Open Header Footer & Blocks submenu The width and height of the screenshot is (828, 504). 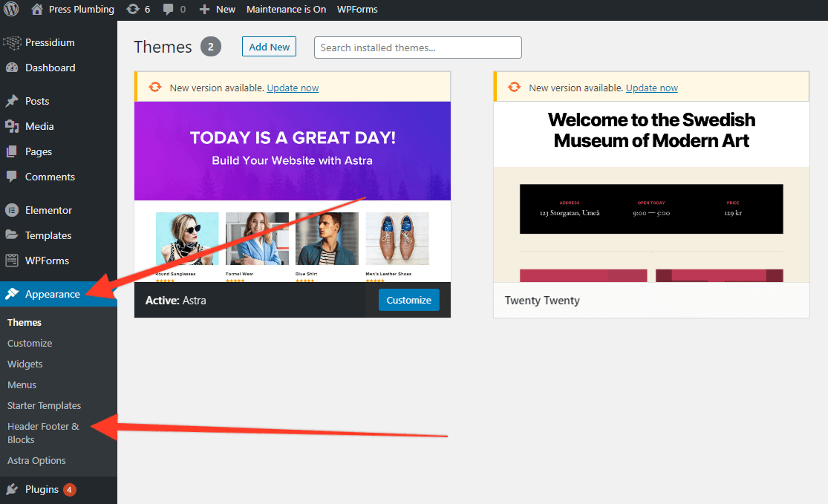click(43, 433)
